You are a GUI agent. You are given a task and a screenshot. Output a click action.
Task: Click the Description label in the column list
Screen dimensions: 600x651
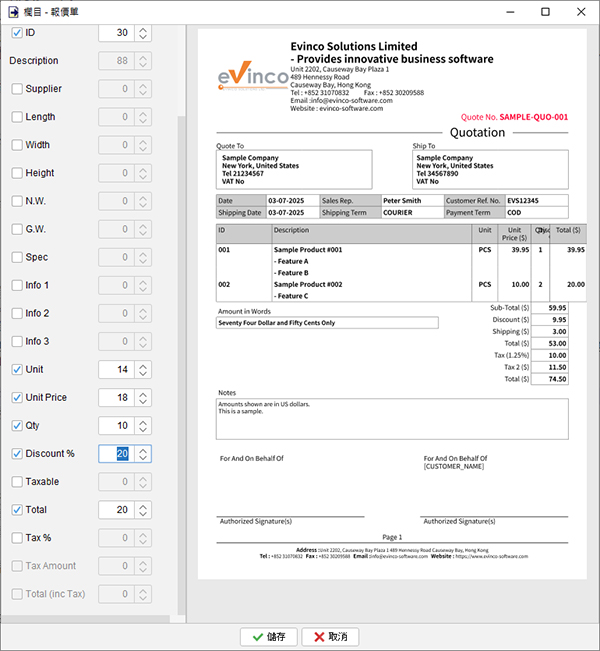coord(34,61)
